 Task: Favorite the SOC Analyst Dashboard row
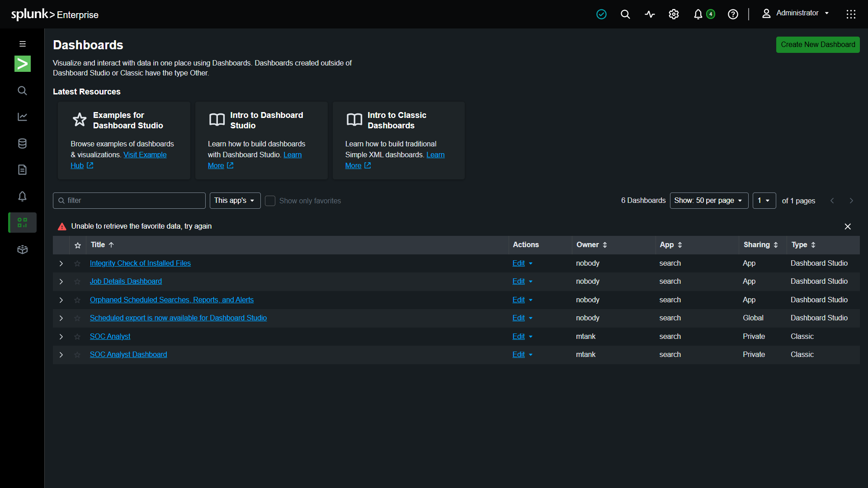(77, 355)
